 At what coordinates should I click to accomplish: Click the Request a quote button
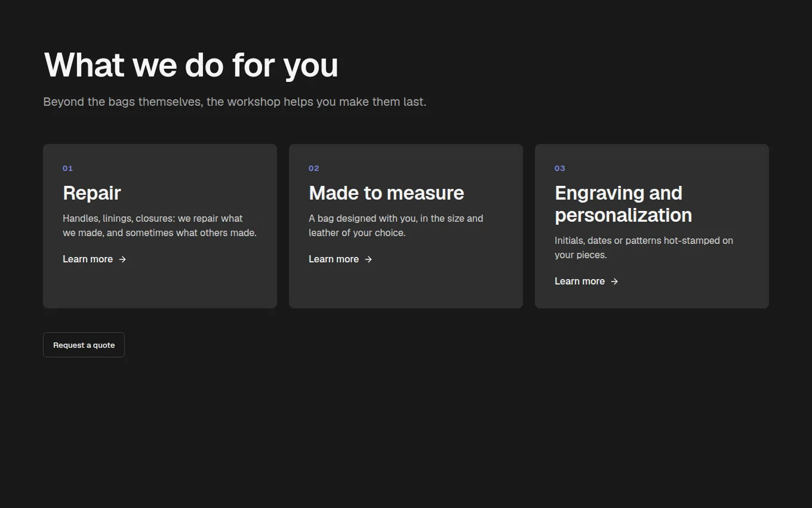click(x=84, y=345)
